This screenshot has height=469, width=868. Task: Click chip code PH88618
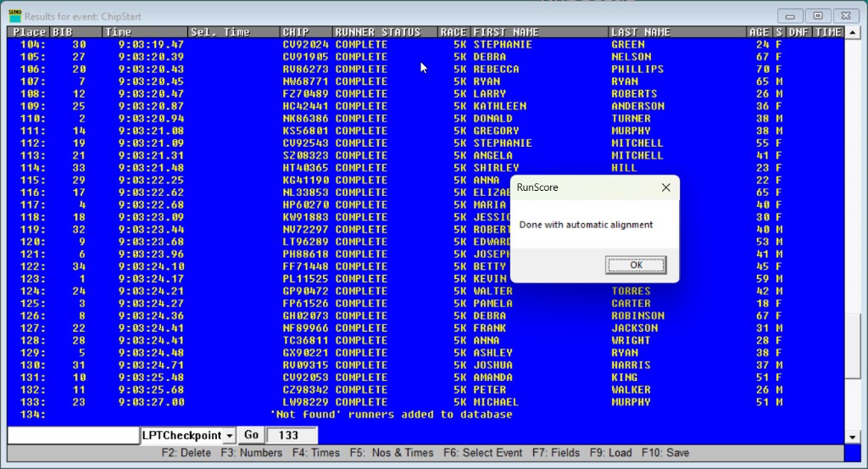coord(305,254)
